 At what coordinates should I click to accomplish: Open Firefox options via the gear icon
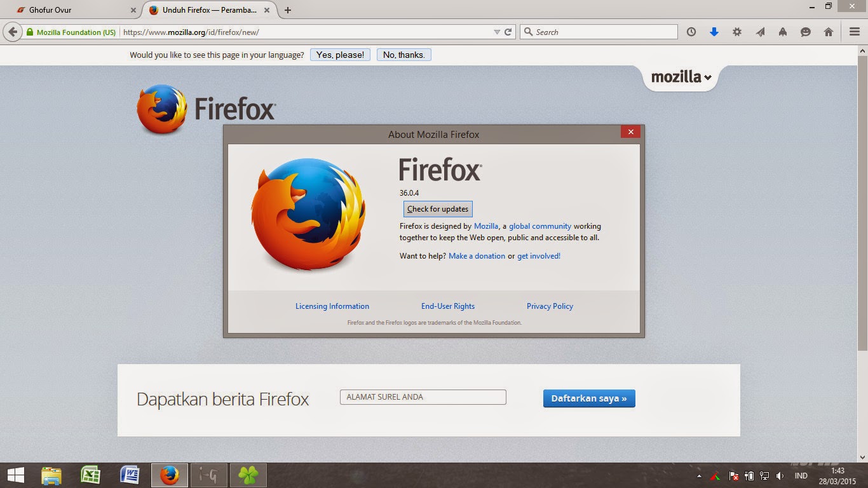(x=736, y=31)
